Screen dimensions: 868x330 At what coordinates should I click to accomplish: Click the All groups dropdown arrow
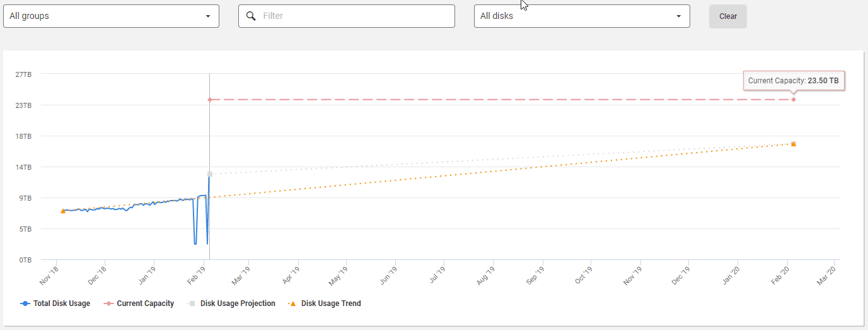coord(208,16)
